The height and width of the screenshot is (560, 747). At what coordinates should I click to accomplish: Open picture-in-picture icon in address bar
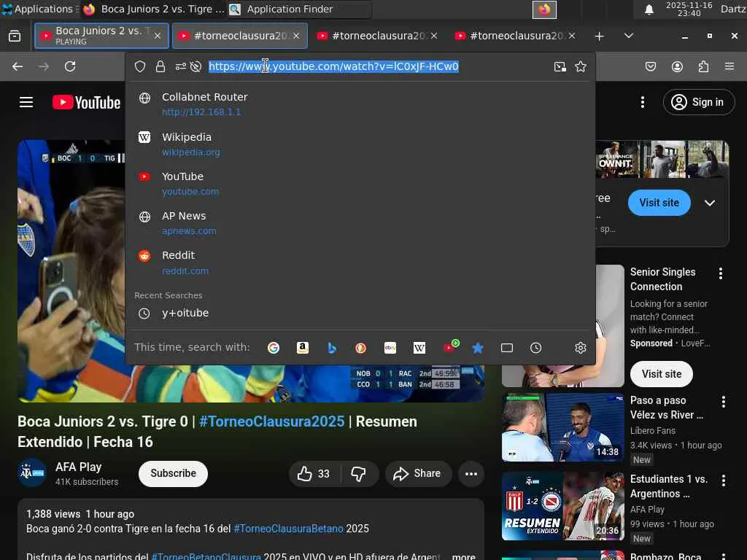[x=560, y=66]
